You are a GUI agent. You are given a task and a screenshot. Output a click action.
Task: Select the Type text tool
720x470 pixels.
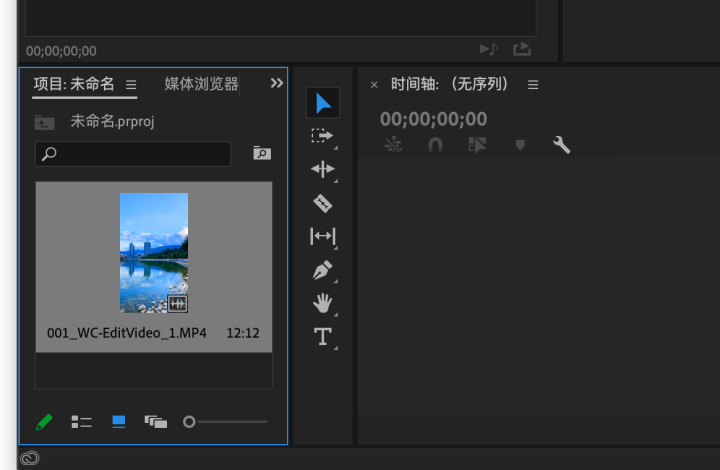(322, 336)
